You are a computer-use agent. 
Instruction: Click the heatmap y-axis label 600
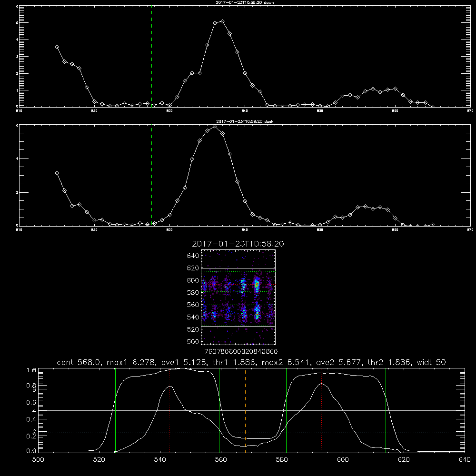(x=193, y=280)
